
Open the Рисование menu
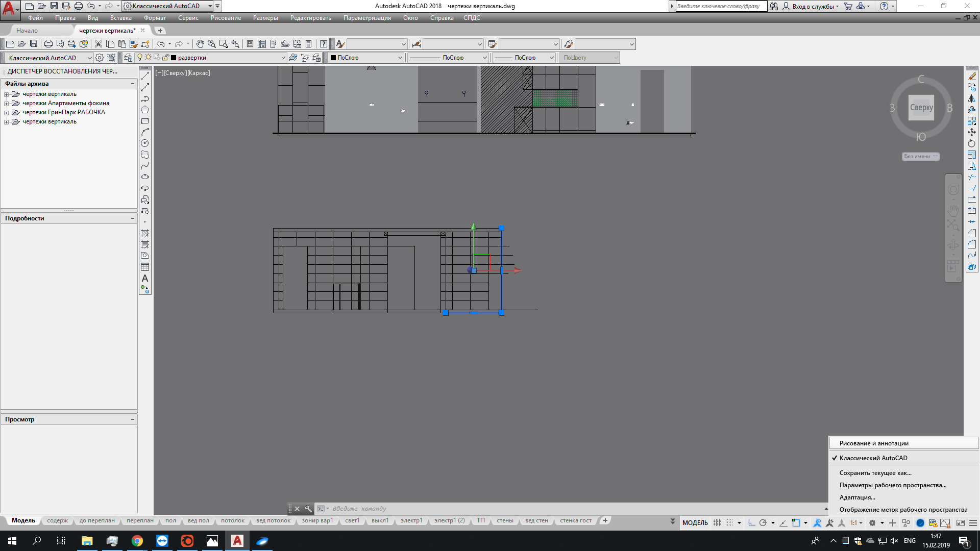[x=225, y=18]
